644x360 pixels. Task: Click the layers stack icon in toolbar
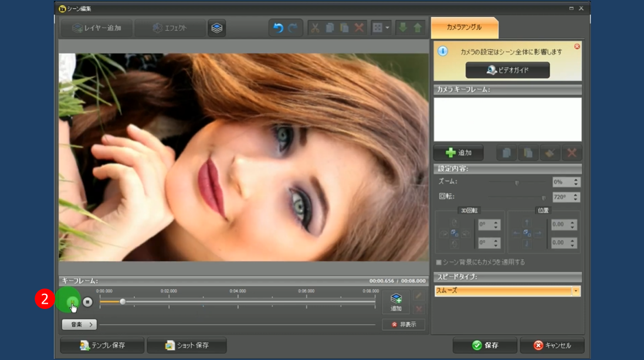point(217,28)
